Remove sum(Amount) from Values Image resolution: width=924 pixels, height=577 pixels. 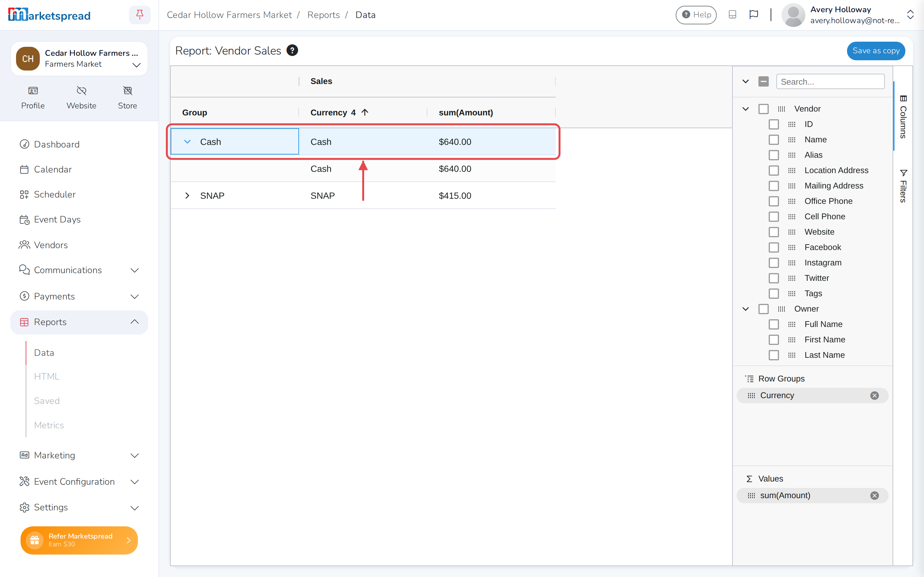874,495
